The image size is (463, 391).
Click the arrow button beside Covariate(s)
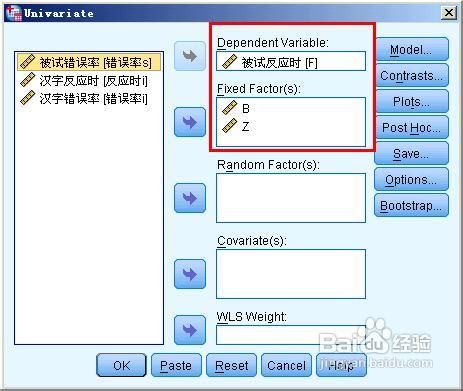point(190,274)
